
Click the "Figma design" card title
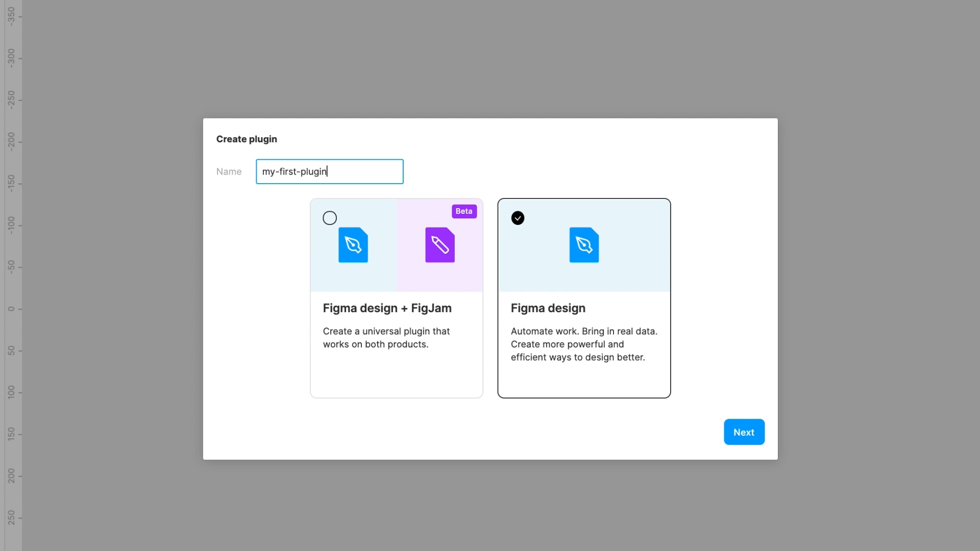pos(548,308)
